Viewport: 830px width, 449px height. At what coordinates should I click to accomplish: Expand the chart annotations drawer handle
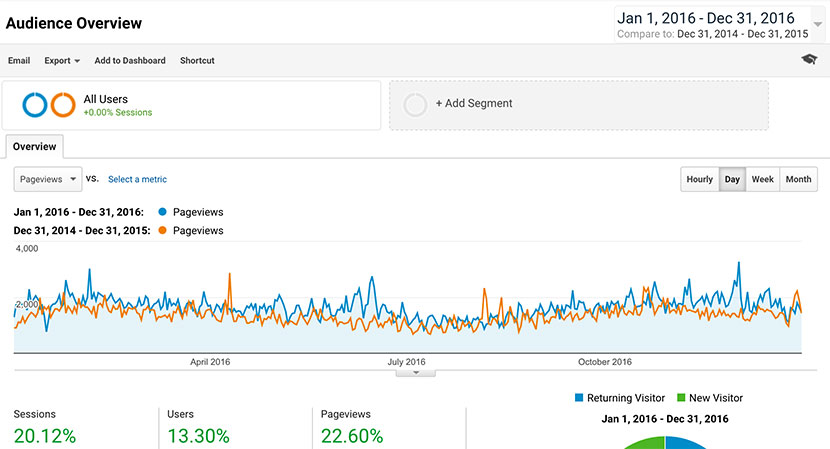click(416, 373)
